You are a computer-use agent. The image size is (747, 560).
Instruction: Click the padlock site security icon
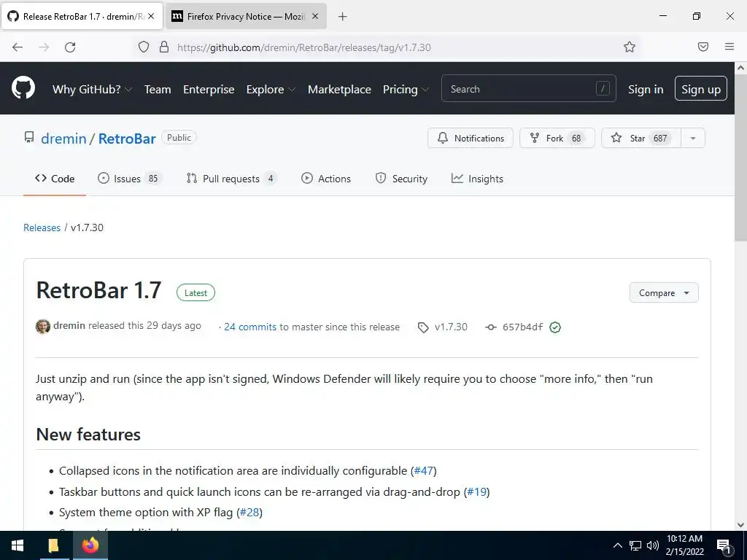(164, 47)
